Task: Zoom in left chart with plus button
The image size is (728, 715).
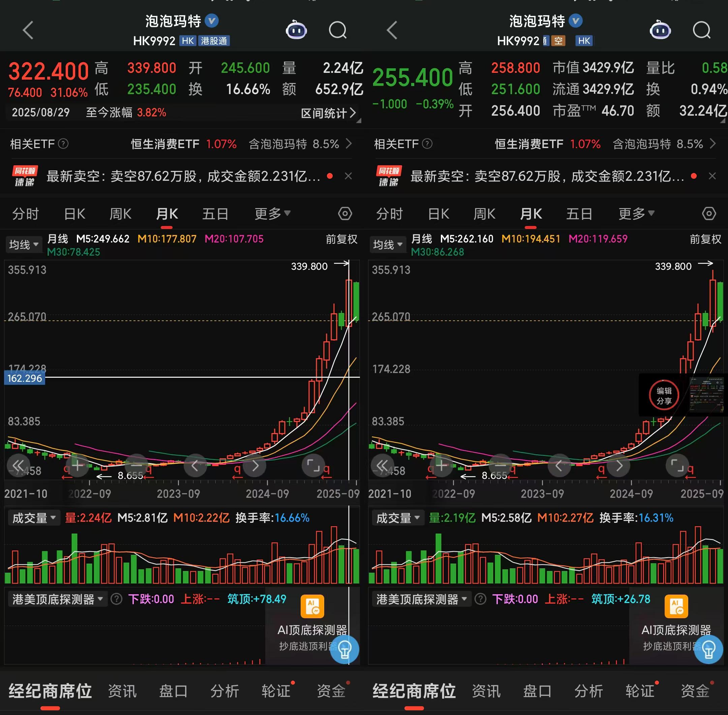Action: pos(77,465)
